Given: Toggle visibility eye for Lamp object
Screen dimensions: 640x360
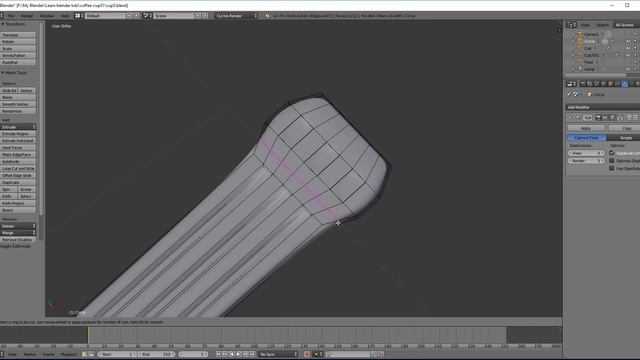Looking at the screenshot, I should click(x=628, y=69).
